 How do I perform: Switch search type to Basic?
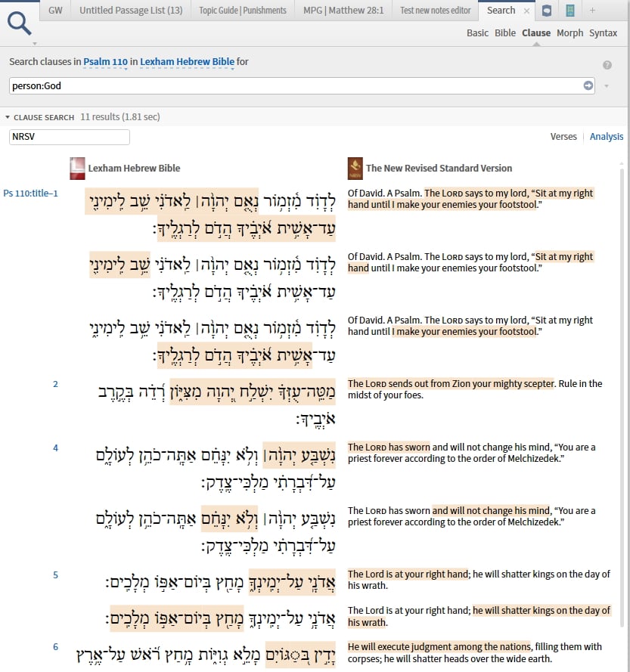(x=477, y=33)
